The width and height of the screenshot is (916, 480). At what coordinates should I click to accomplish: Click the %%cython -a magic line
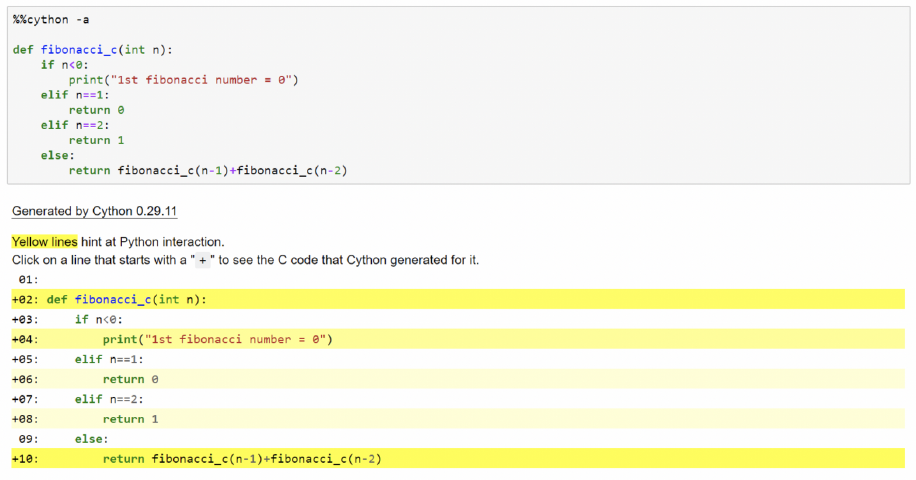(51, 19)
